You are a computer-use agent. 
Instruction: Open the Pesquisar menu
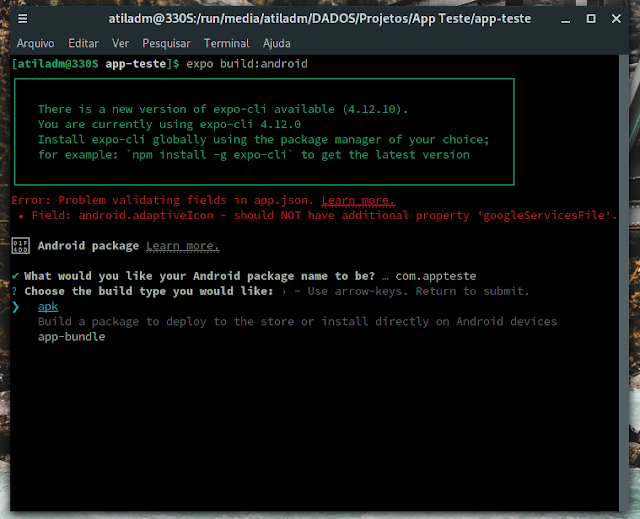click(166, 43)
